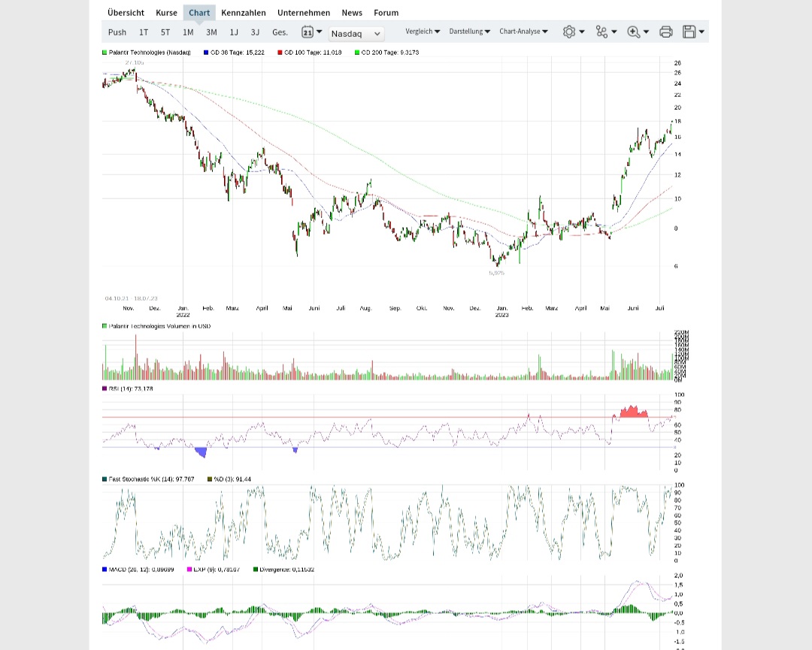Click green GD 200 Tage legend swatch

(x=357, y=53)
